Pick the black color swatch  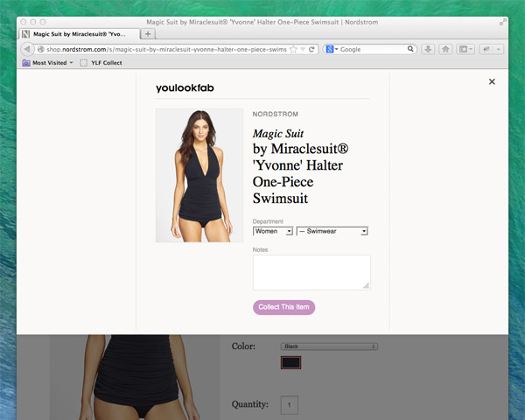tap(290, 362)
